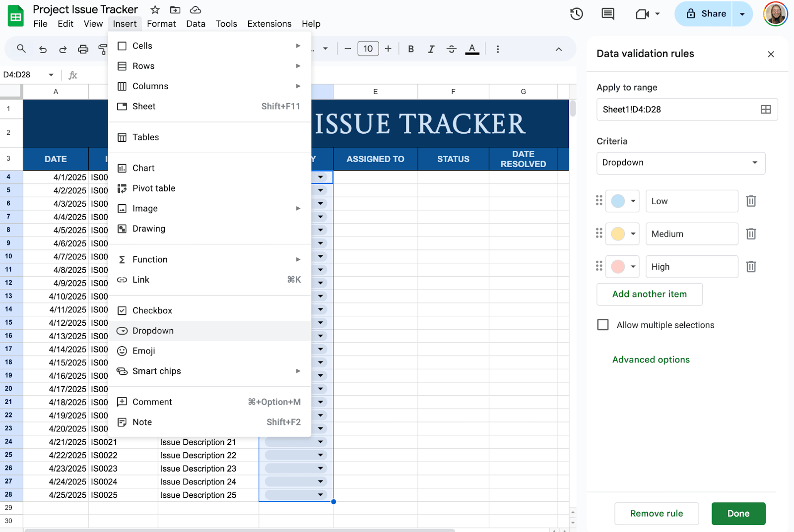
Task: Star the Project Issue Tracker document
Action: click(x=155, y=9)
